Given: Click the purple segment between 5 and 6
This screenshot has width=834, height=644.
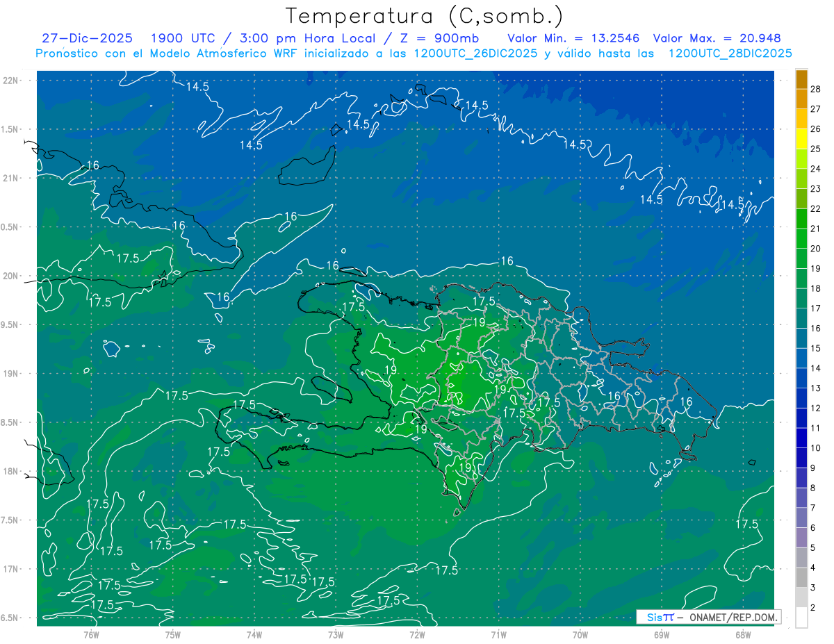Looking at the screenshot, I should coord(801,538).
